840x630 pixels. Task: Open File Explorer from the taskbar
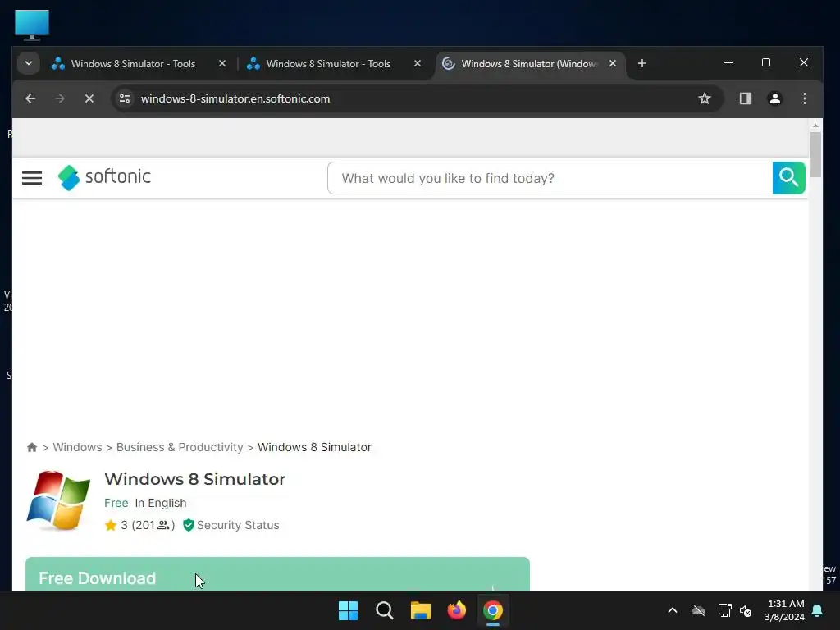tap(421, 610)
